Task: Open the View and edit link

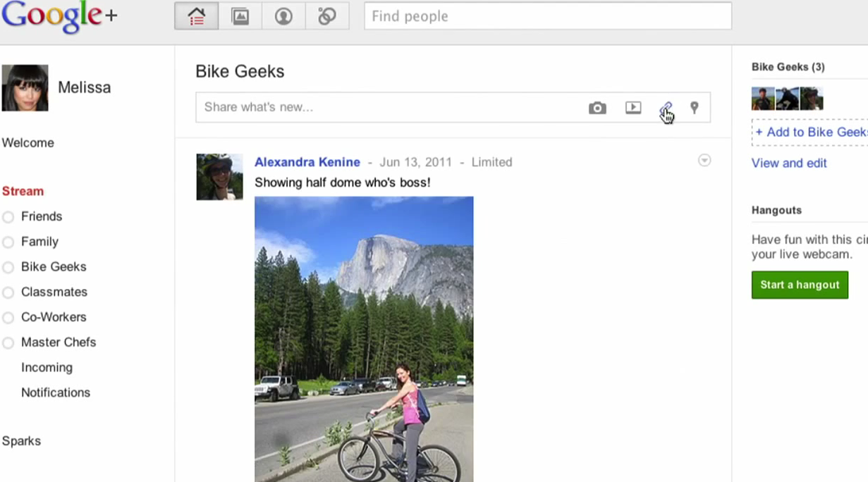Action: coord(789,163)
